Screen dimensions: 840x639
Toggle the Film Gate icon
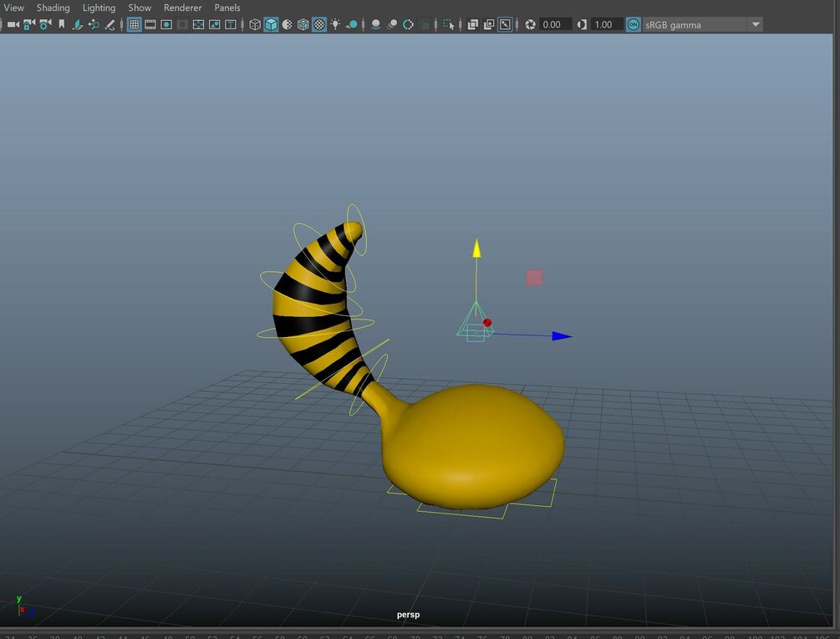point(150,24)
